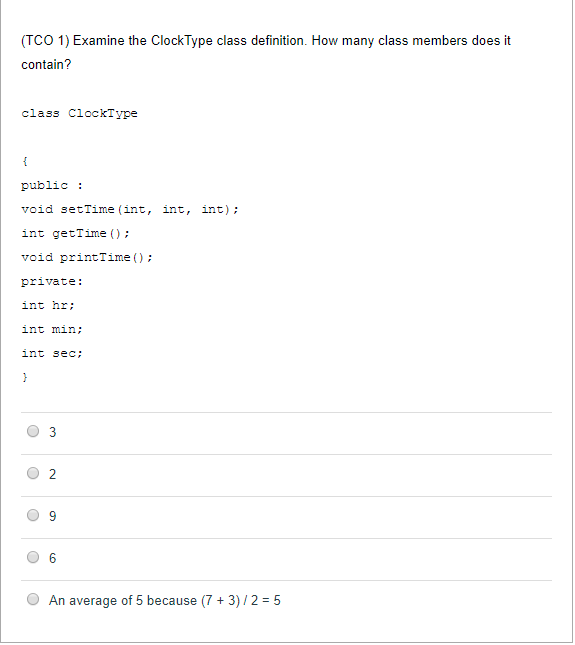The height and width of the screenshot is (645, 575).
Task: Click the answer label text "6"
Action: [52, 558]
